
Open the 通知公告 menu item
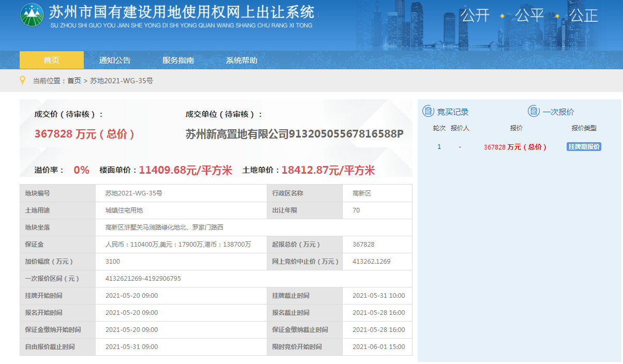coord(115,60)
